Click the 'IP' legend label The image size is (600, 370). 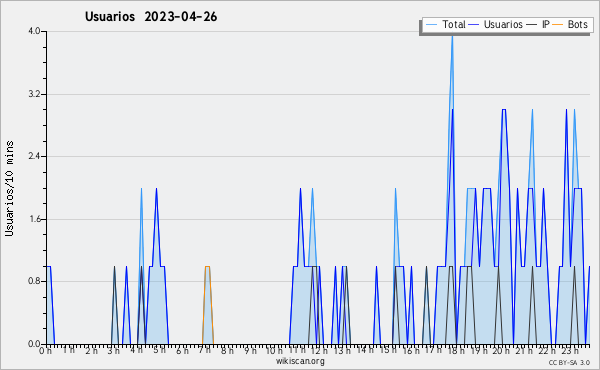pyautogui.click(x=545, y=24)
